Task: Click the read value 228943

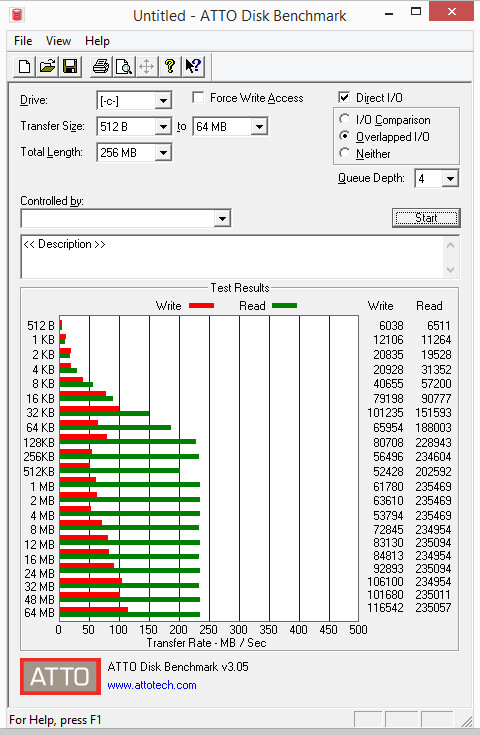Action: pyautogui.click(x=433, y=442)
